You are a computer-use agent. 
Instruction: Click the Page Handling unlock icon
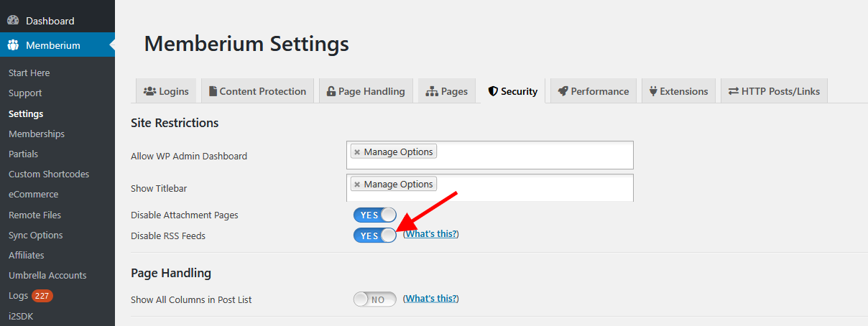tap(331, 91)
